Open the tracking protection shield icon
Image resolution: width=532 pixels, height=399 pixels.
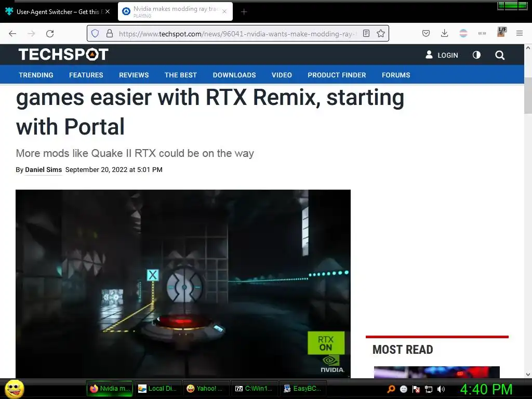point(95,33)
